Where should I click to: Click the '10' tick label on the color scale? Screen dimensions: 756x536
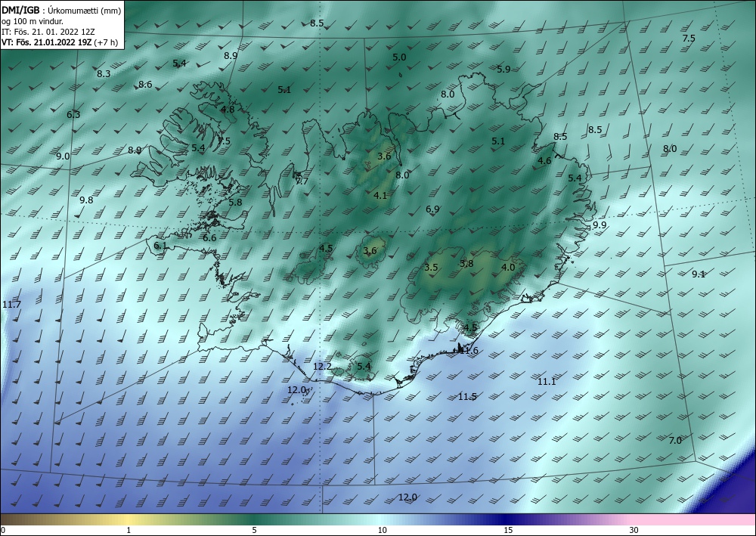[383, 531]
